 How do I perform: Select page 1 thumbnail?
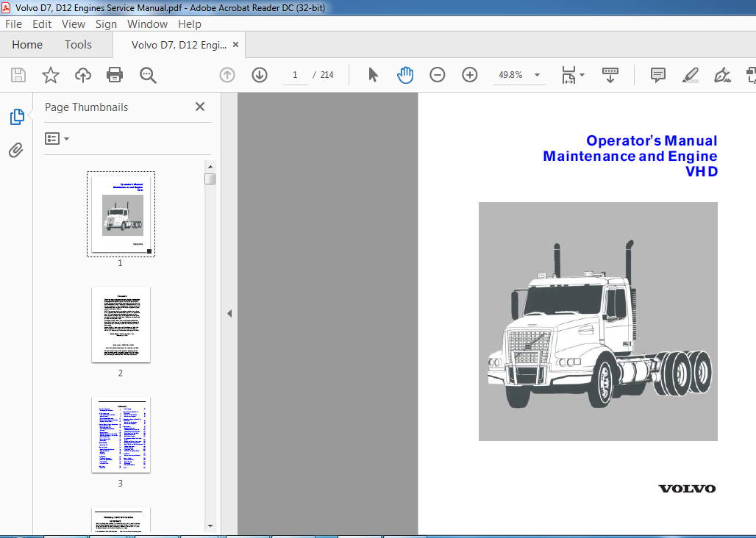tap(121, 215)
